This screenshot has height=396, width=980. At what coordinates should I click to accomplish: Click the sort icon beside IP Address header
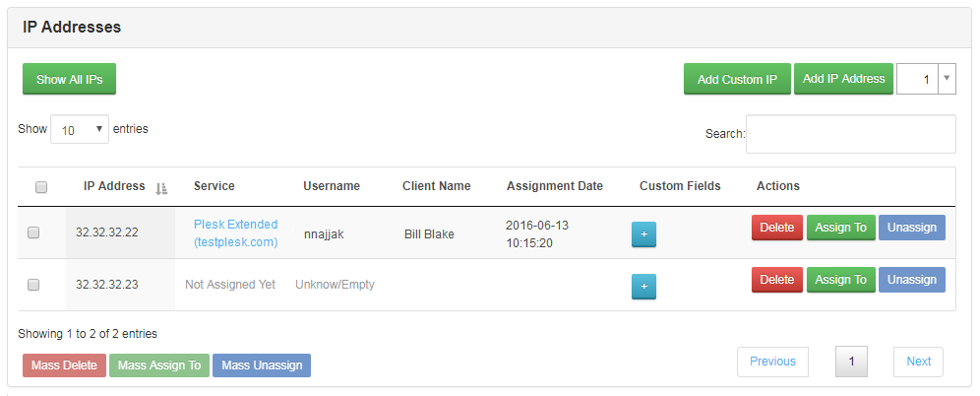(161, 188)
